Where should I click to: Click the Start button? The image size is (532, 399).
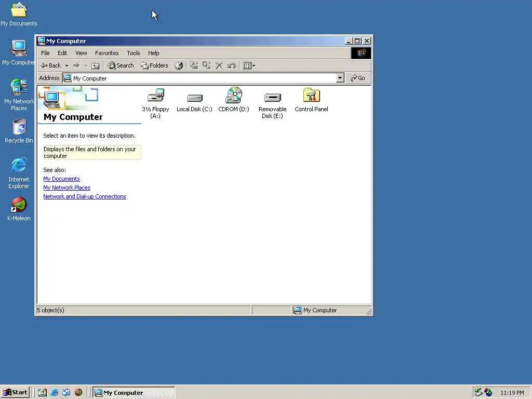(x=16, y=393)
